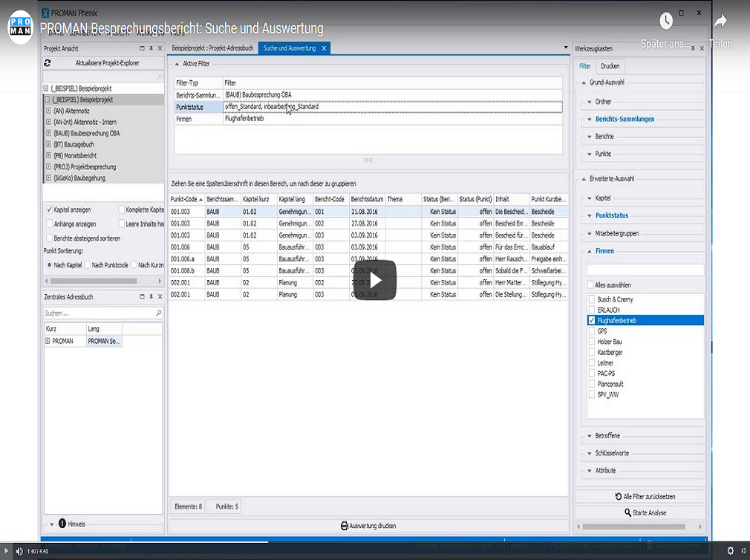
Task: Switch video to fullscreen
Action: (744, 551)
